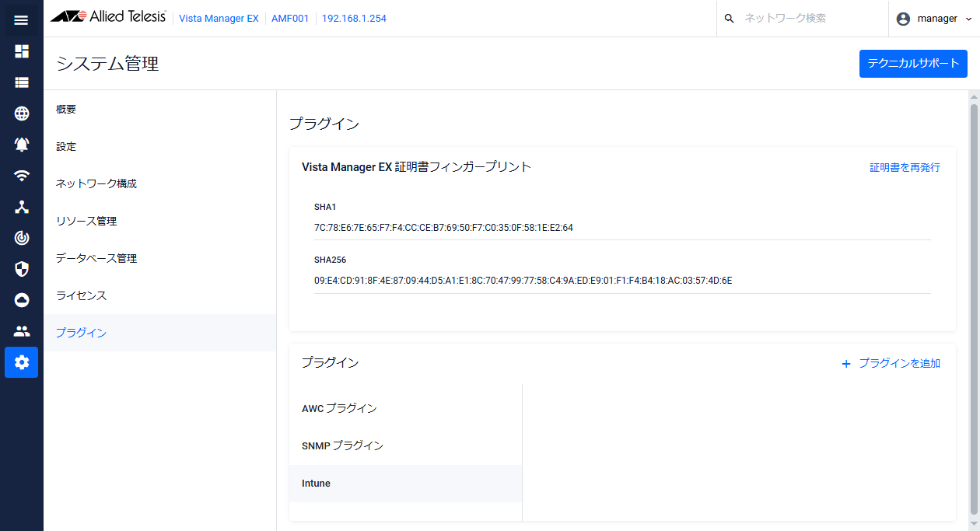Open the network topology nodes icon
This screenshot has height=531, width=980.
coord(22,207)
